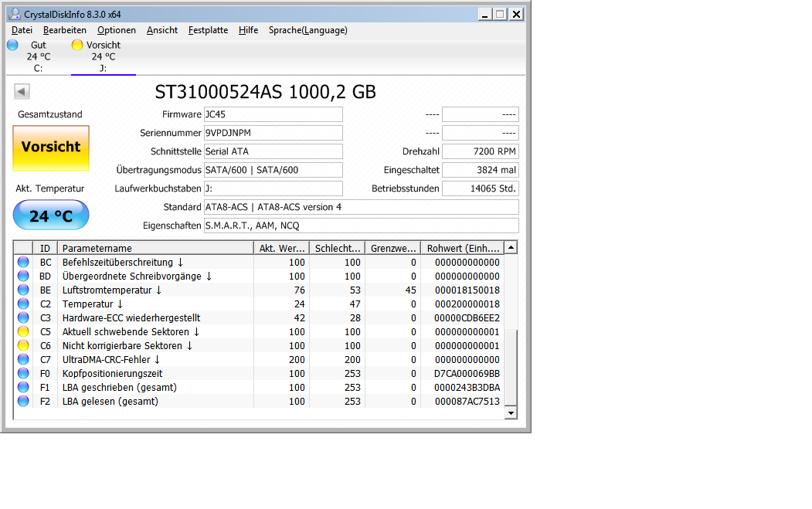Open the Sprache(Language) menu
812x509 pixels.
pyautogui.click(x=308, y=30)
